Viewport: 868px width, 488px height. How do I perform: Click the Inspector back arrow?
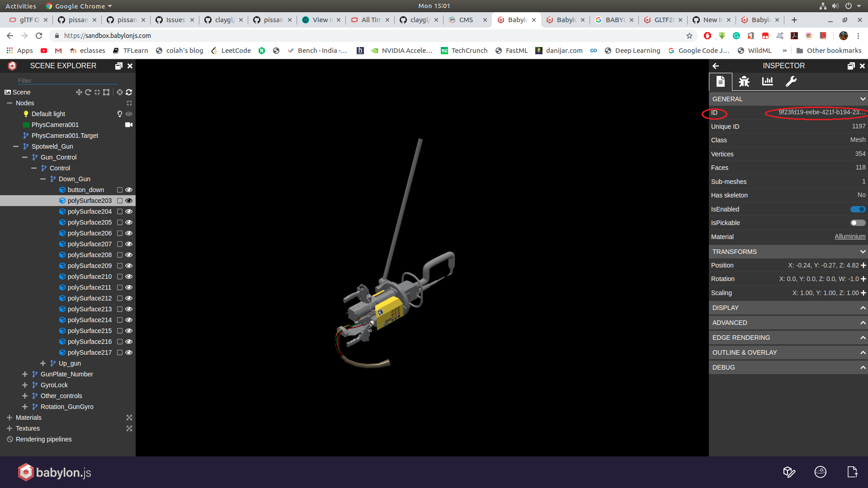[716, 66]
